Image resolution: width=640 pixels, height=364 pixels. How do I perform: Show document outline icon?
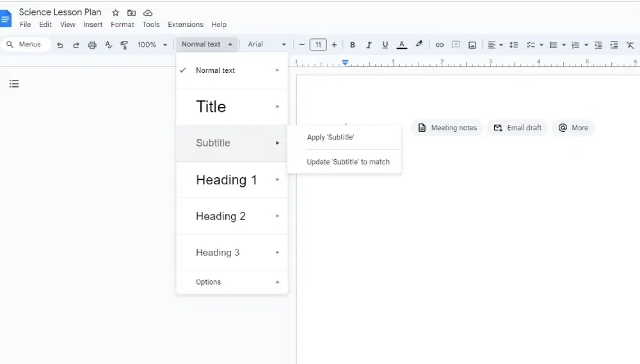(14, 84)
